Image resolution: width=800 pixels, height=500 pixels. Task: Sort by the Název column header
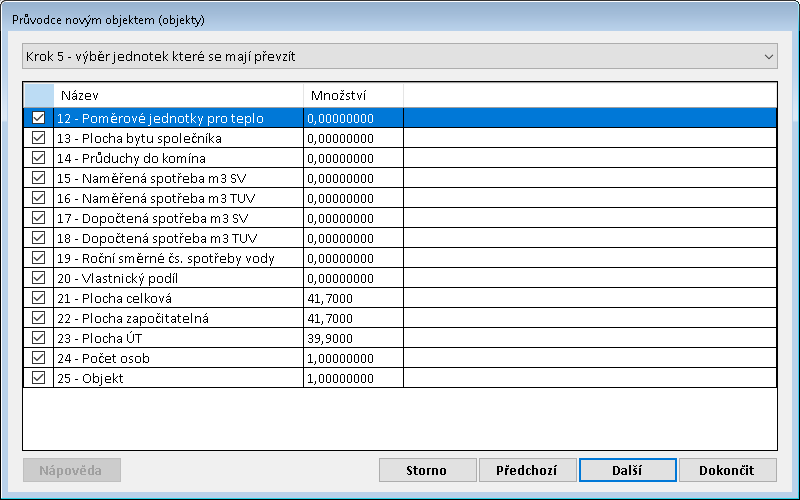(178, 95)
